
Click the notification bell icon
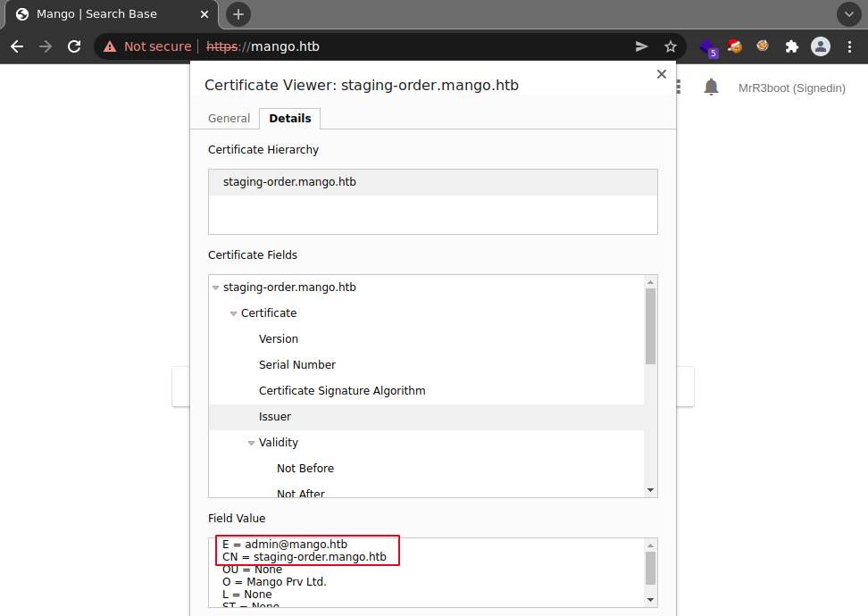(x=711, y=87)
